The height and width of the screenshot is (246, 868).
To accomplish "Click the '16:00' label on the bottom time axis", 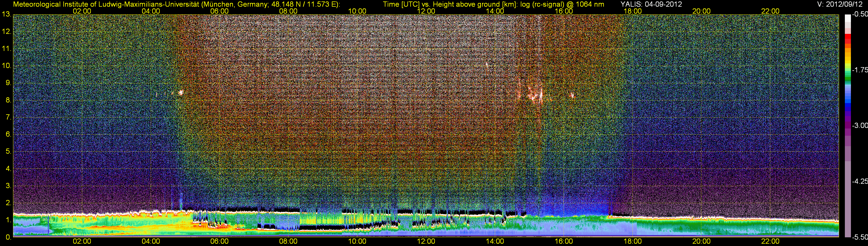I will pos(564,241).
